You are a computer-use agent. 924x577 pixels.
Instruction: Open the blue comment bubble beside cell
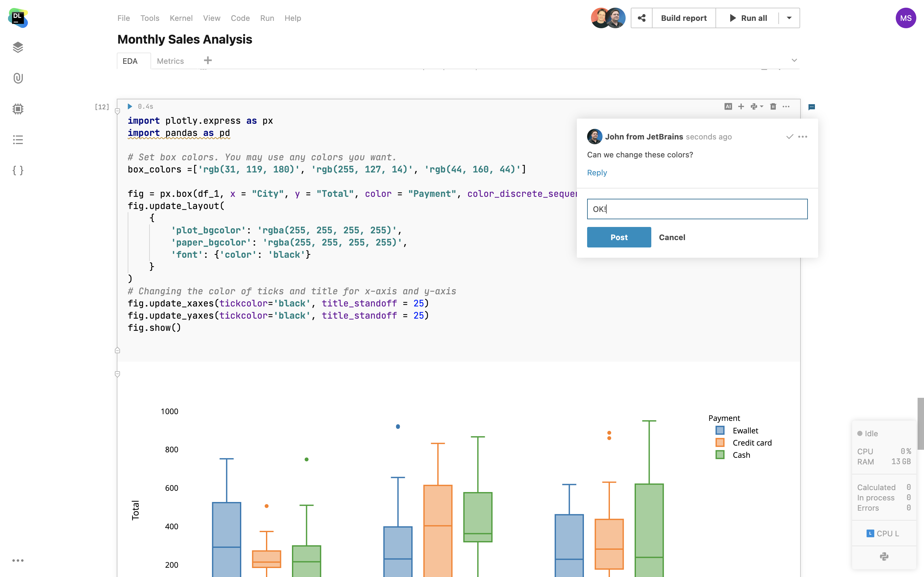coord(811,107)
